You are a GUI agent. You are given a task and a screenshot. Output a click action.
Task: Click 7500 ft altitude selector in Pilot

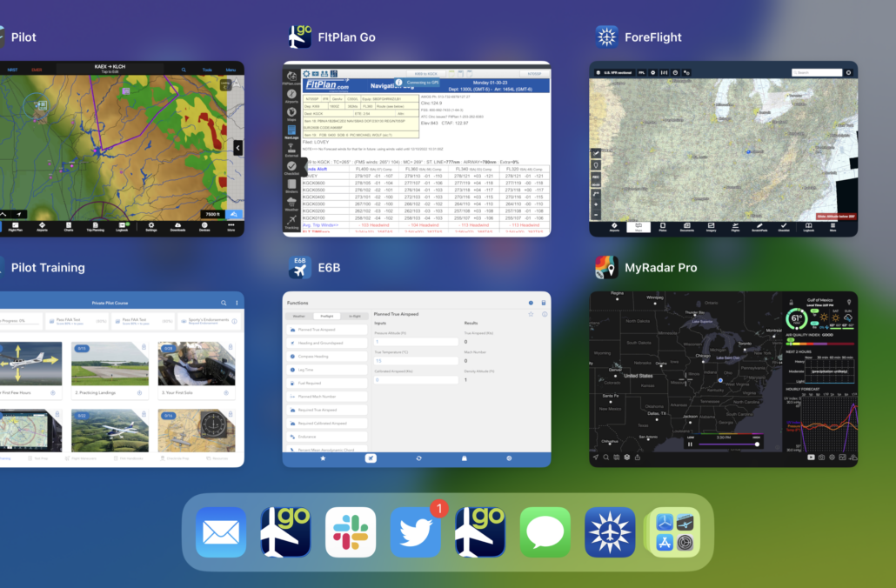coord(212,214)
